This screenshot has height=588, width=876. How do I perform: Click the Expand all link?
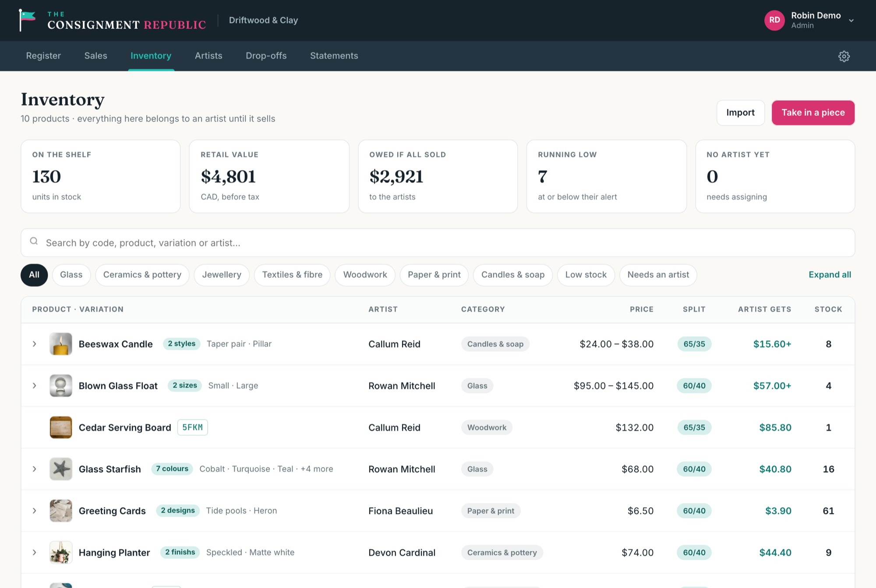[x=830, y=275]
